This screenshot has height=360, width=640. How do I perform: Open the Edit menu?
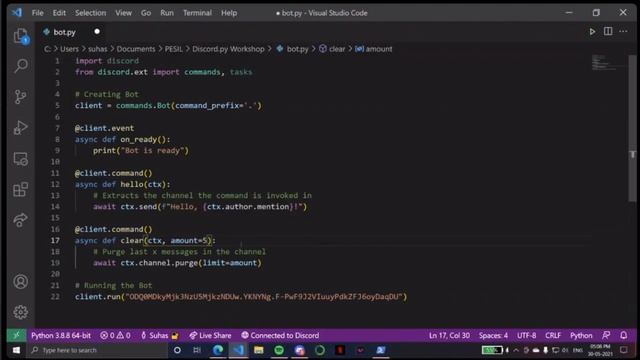[x=59, y=13]
